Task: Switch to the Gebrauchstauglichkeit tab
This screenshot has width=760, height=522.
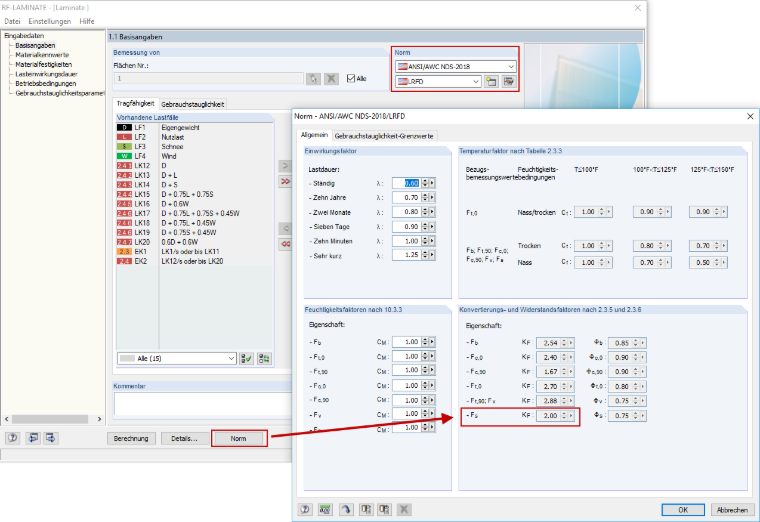Action: pyautogui.click(x=192, y=104)
